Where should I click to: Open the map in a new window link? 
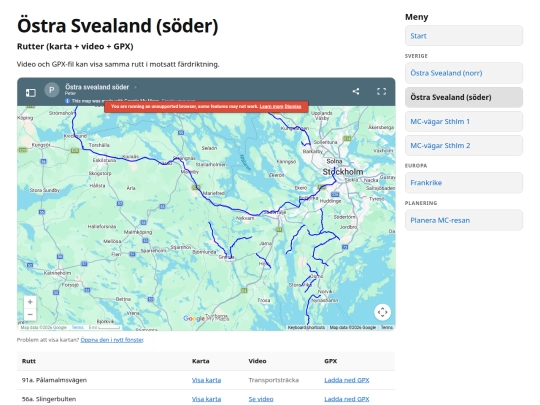[112, 340]
